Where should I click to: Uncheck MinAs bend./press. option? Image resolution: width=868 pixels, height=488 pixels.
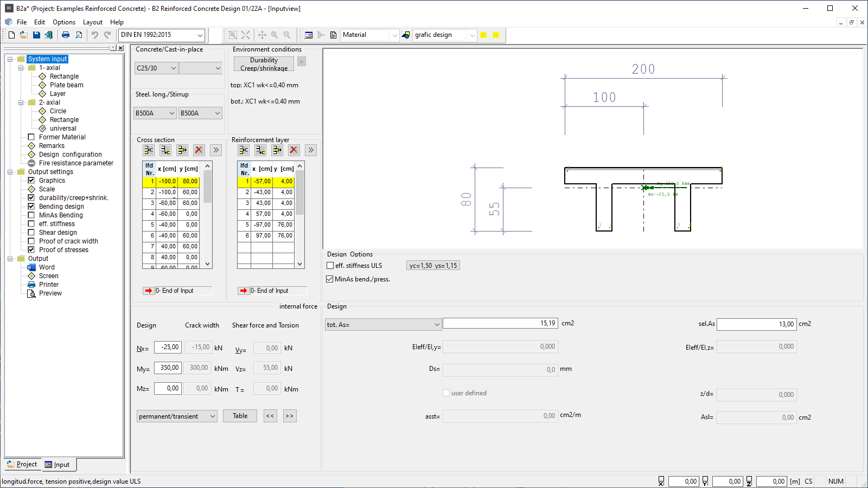click(x=330, y=279)
